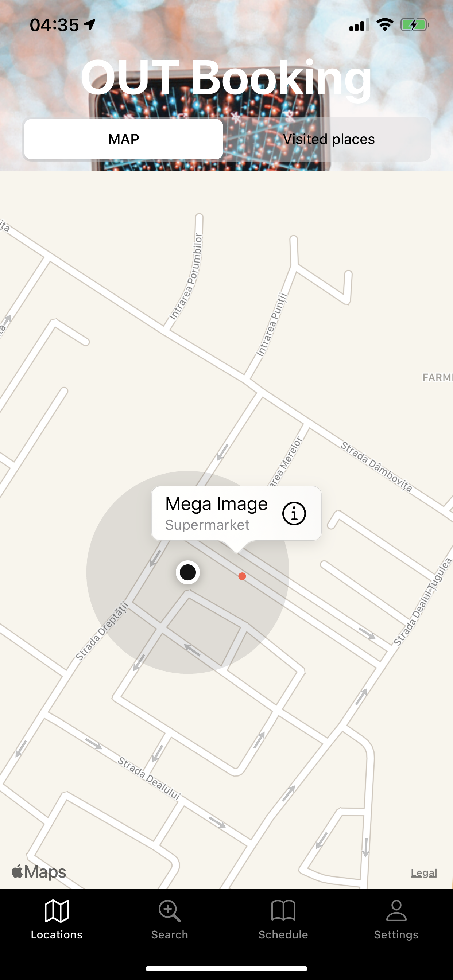Tap the info icon on Mega Image callout
Screen dimensions: 453x980
tap(294, 514)
